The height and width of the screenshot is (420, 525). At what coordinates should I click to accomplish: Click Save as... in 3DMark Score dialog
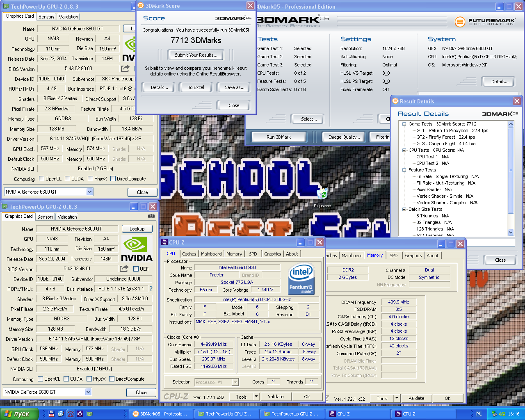pyautogui.click(x=235, y=87)
